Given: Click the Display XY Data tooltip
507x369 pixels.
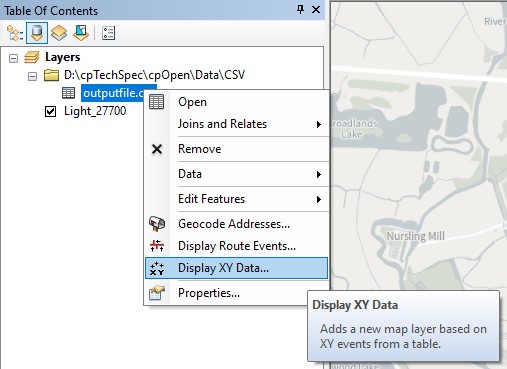Looking at the screenshot, I should click(403, 326).
